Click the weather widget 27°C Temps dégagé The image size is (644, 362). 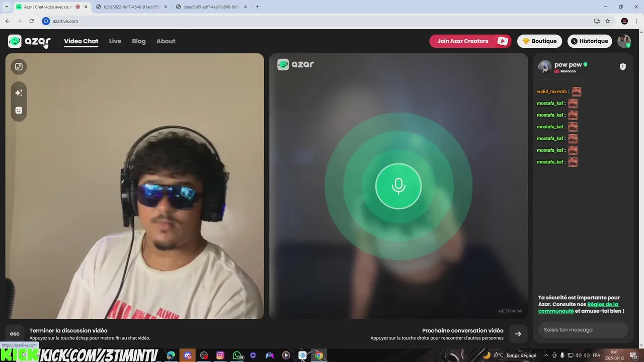pyautogui.click(x=509, y=355)
